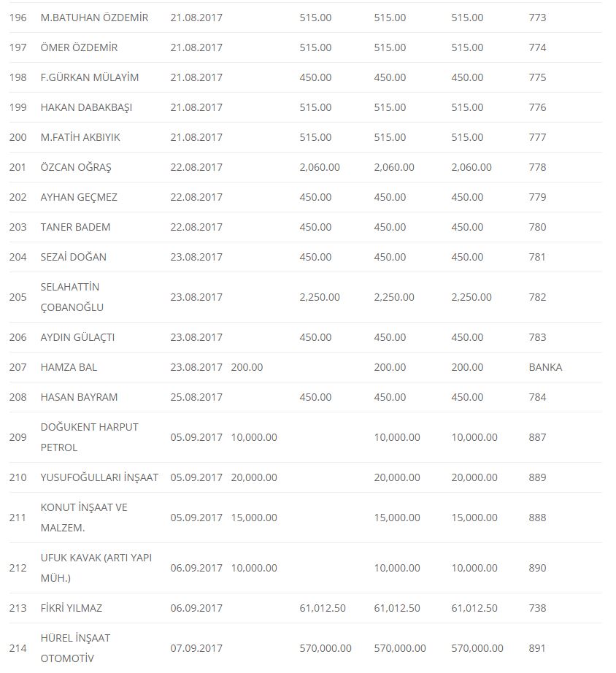Click the name AYHAN GEÇMEZ
Viewport: 616px width, 673px height.
point(79,197)
